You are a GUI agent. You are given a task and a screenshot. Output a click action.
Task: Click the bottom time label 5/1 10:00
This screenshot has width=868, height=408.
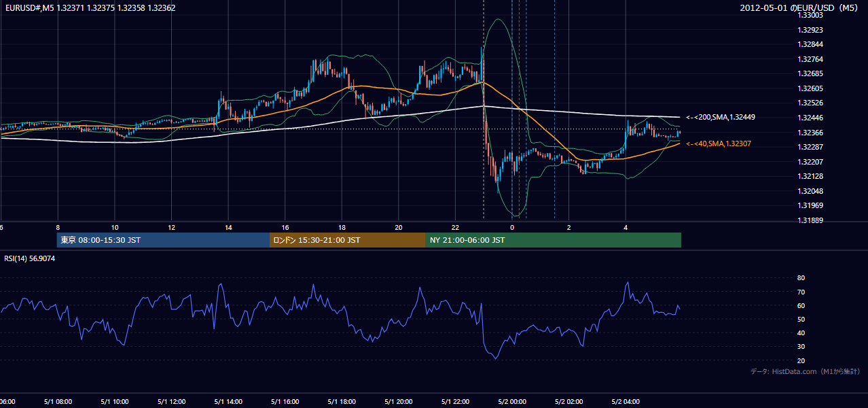click(115, 402)
